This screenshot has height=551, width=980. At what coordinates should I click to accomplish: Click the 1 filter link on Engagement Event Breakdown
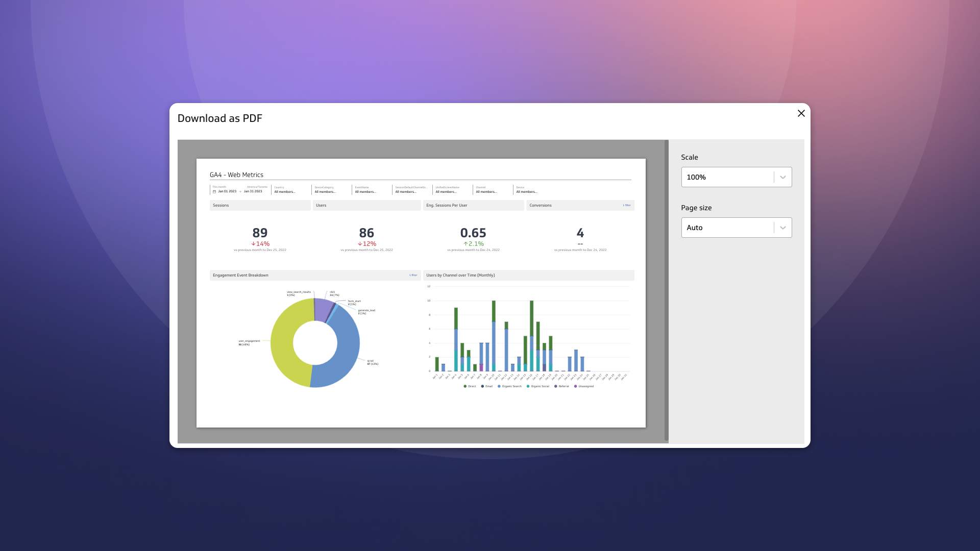(413, 275)
